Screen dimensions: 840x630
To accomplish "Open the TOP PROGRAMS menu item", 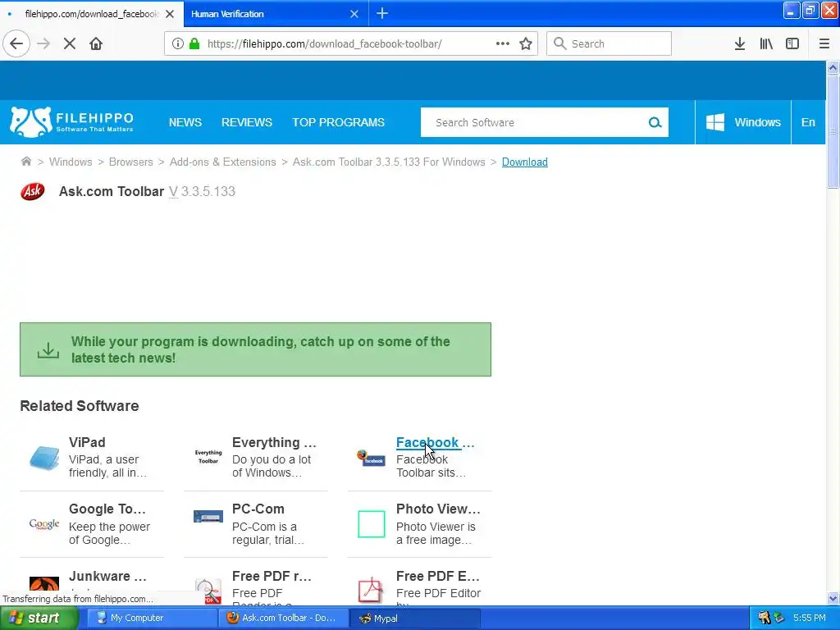I will point(338,122).
